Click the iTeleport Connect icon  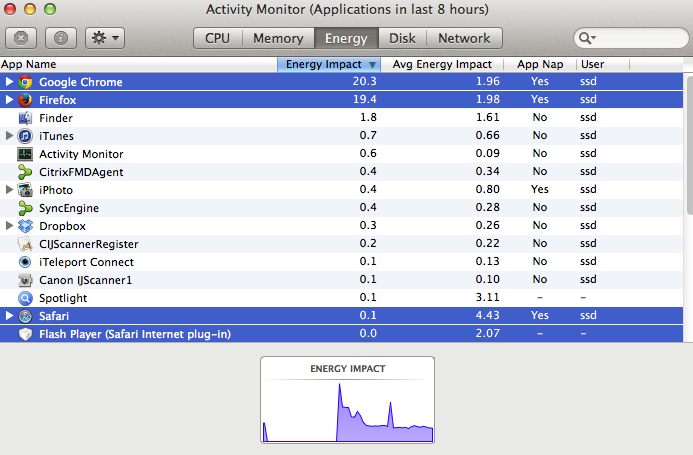pos(25,262)
